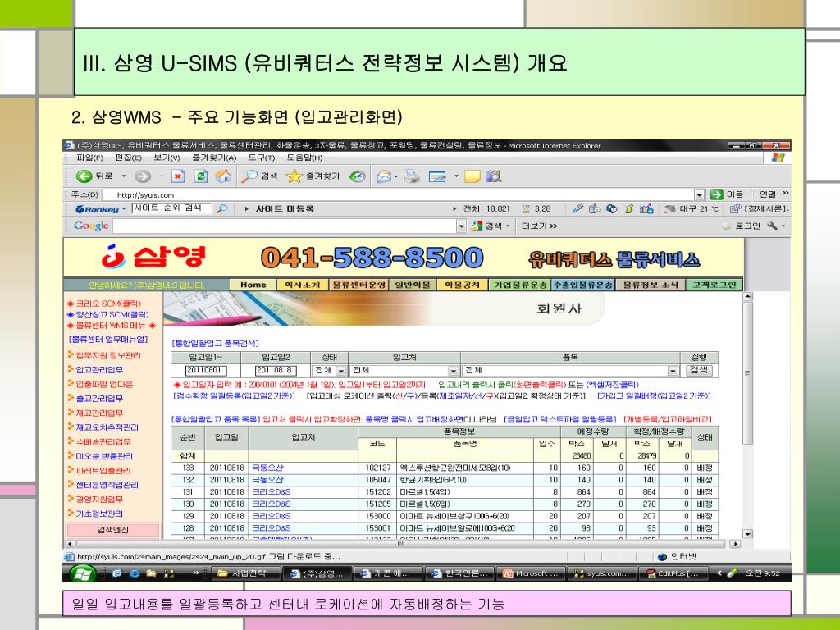Click the IE quick launch icon in taskbar
The height and width of the screenshot is (630, 840).
coord(135,573)
